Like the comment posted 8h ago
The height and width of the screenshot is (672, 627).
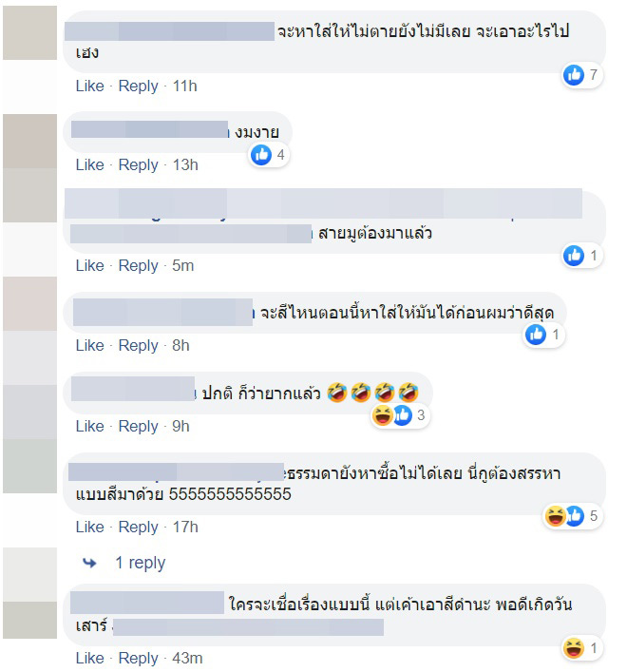(90, 345)
